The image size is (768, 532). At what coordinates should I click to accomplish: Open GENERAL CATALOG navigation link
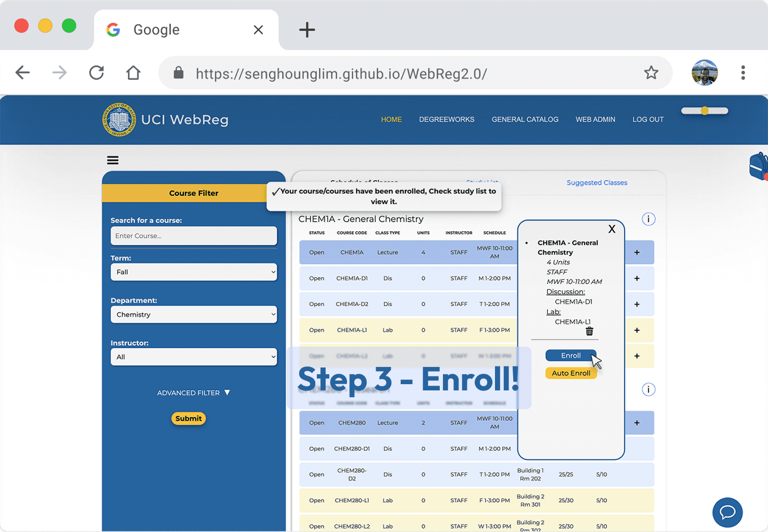pos(525,119)
